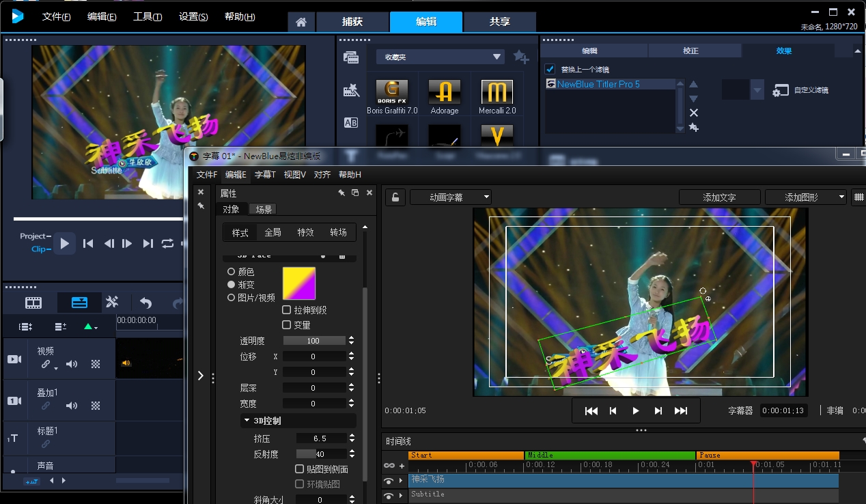Open the 添加图形 dropdown
This screenshot has height=504, width=866.
pos(806,197)
